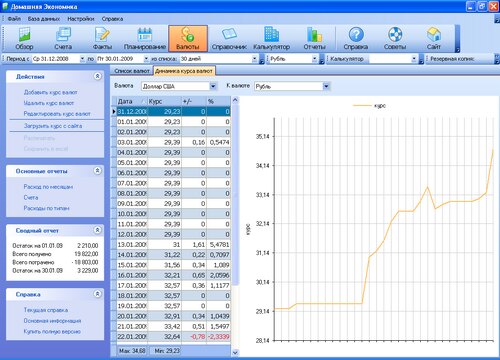Select the 13.01.2009 row in the table
The height and width of the screenshot is (360, 500).
coord(172,244)
